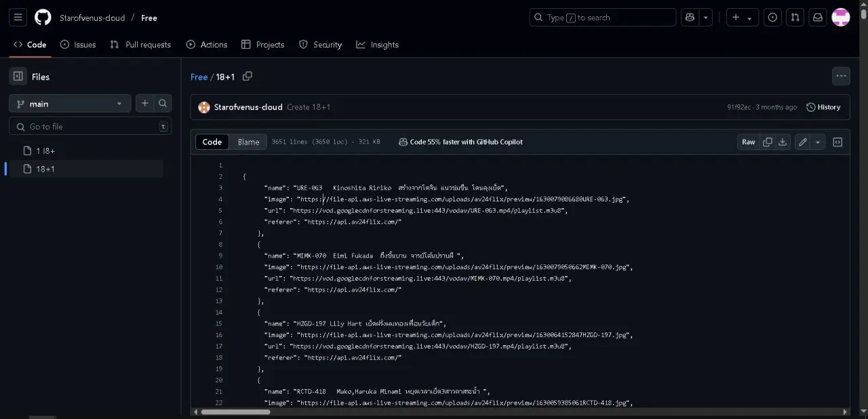This screenshot has width=868, height=419.
Task: Switch to the Issues tab
Action: point(78,45)
